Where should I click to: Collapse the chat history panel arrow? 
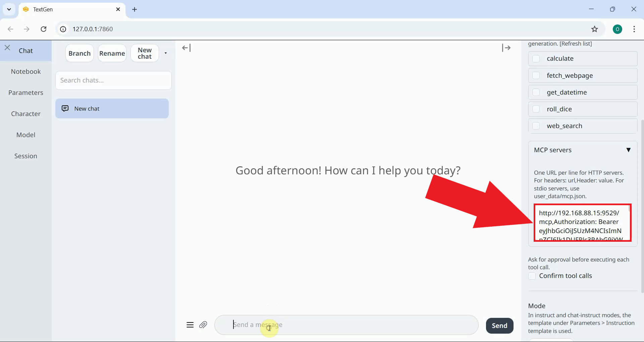point(186,48)
